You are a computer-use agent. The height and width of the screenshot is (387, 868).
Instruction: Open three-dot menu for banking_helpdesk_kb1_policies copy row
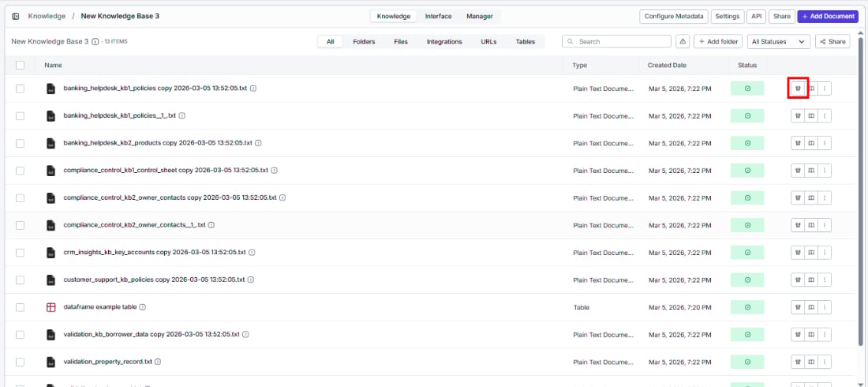[825, 88]
